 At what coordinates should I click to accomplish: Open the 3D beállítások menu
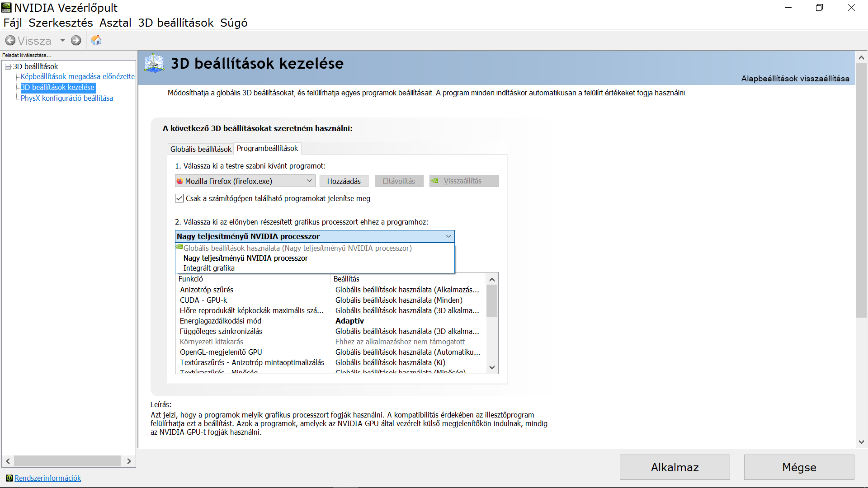tap(176, 23)
